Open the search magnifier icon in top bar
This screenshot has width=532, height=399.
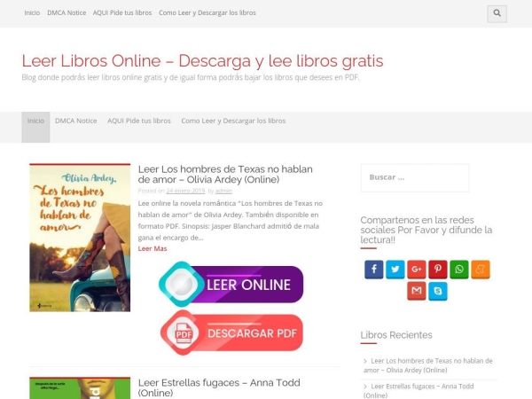(497, 13)
